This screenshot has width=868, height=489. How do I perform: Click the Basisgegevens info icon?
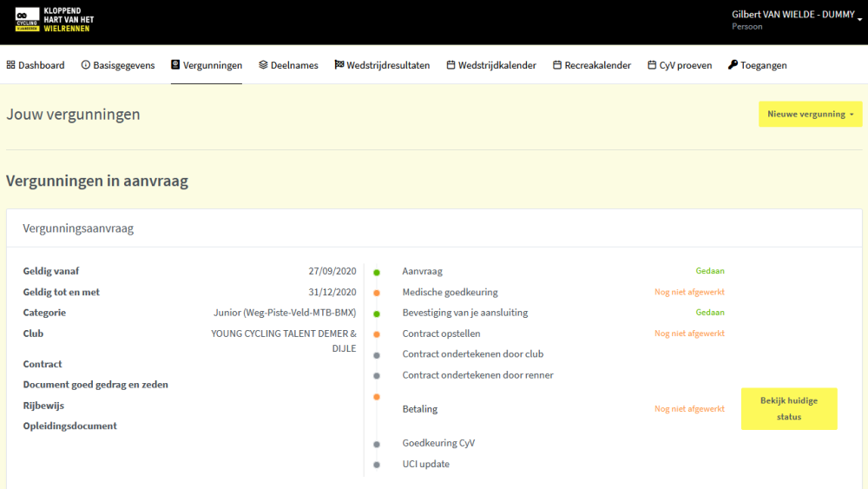coord(86,65)
